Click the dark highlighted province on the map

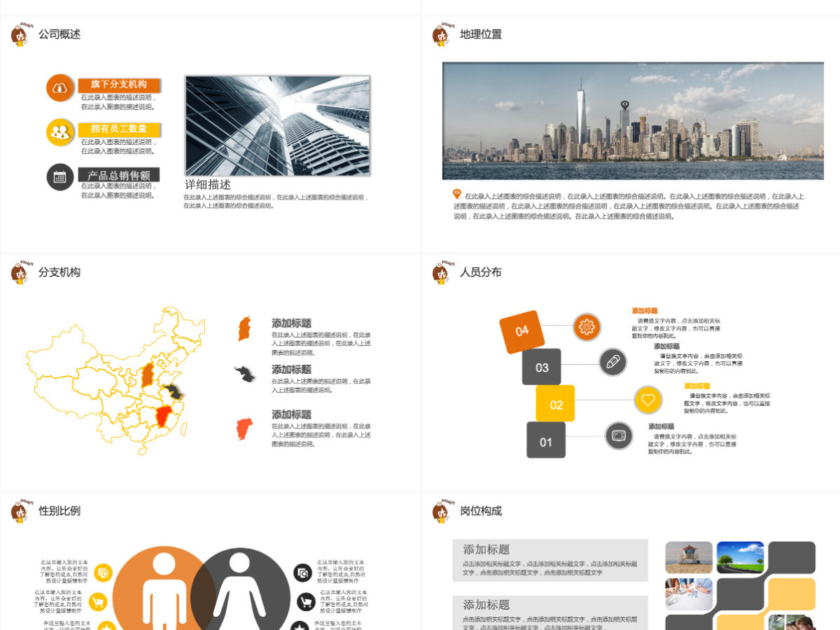(x=173, y=391)
